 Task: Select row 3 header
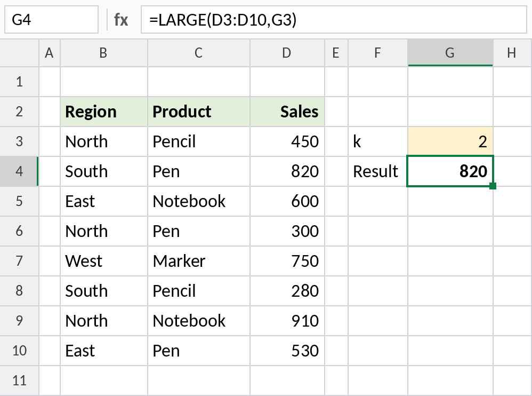point(19,141)
